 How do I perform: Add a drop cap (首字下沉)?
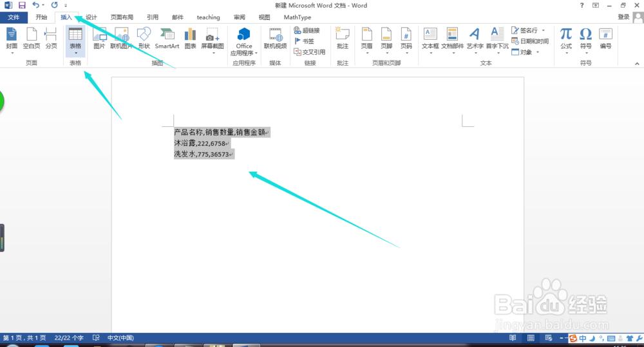497,41
